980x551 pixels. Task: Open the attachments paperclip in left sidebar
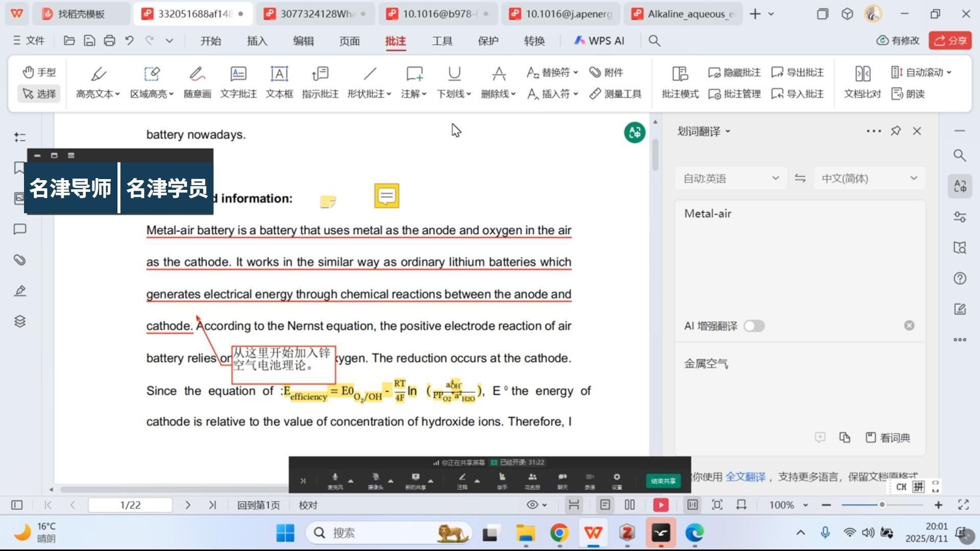point(20,260)
